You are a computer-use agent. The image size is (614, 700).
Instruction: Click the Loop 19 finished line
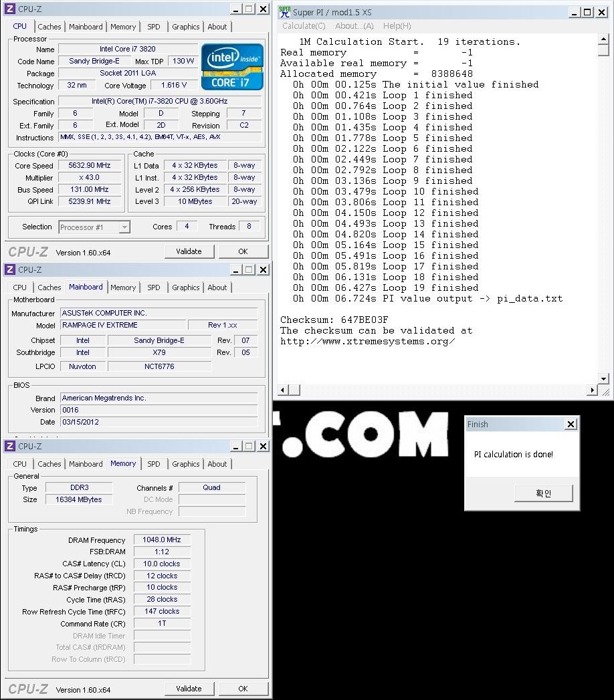386,287
